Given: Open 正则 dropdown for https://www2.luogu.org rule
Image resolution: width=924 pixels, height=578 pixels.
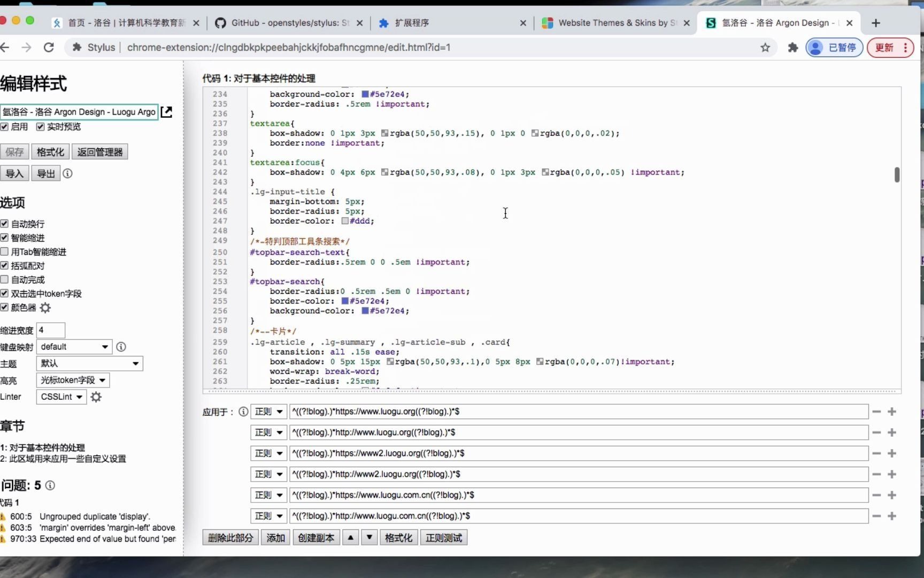Looking at the screenshot, I should 269,453.
